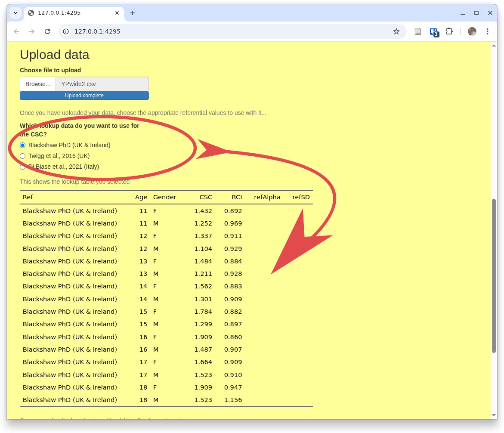The width and height of the screenshot is (504, 433).
Task: Click the site information icon
Action: [66, 31]
